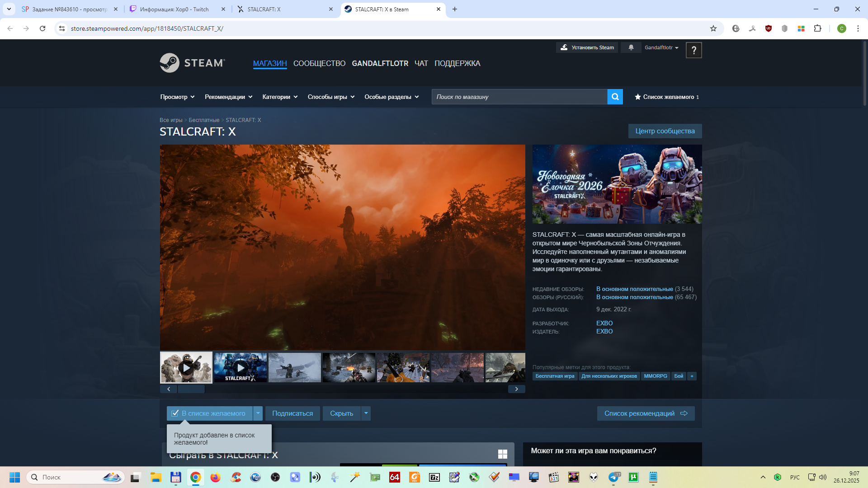Viewport: 868px width, 488px height.
Task: Click the 'Подписаться' button
Action: (292, 413)
